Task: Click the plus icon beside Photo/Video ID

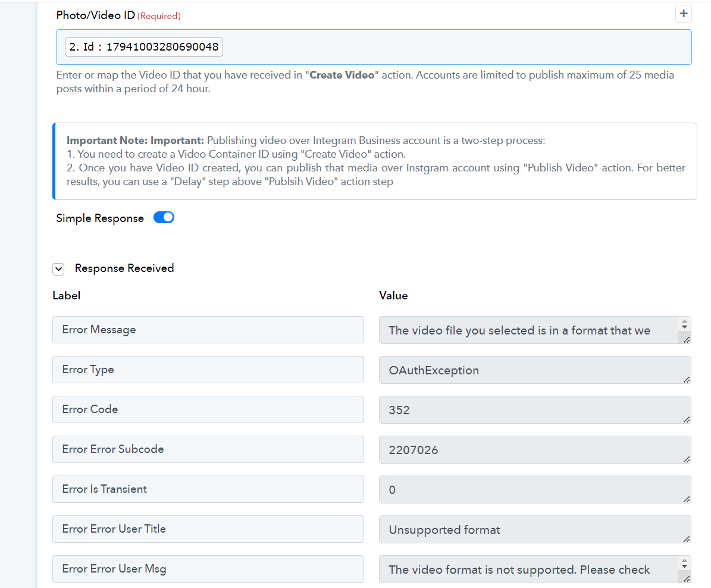Action: [684, 14]
